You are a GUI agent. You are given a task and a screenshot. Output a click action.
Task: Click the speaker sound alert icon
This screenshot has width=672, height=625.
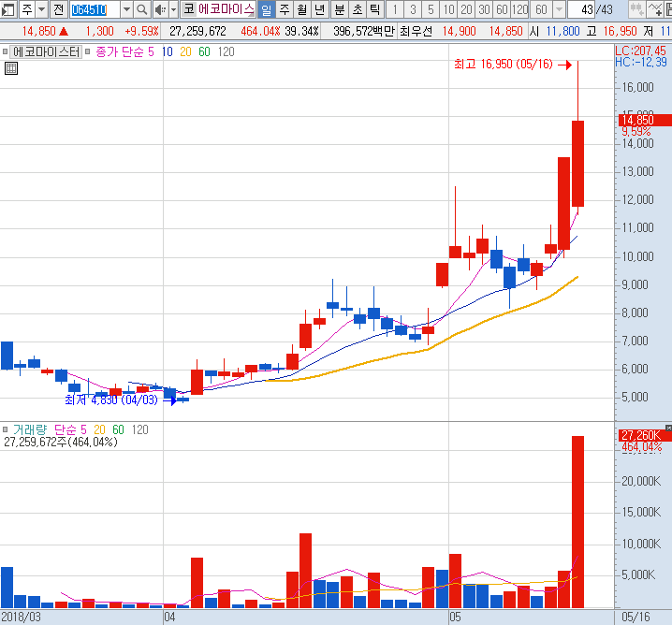coord(161,9)
